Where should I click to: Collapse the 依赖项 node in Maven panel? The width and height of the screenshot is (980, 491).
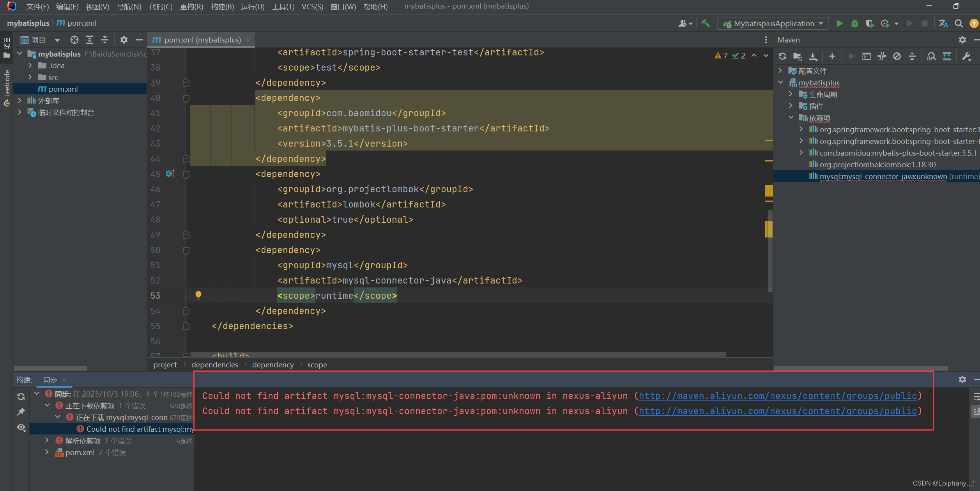[x=791, y=117]
